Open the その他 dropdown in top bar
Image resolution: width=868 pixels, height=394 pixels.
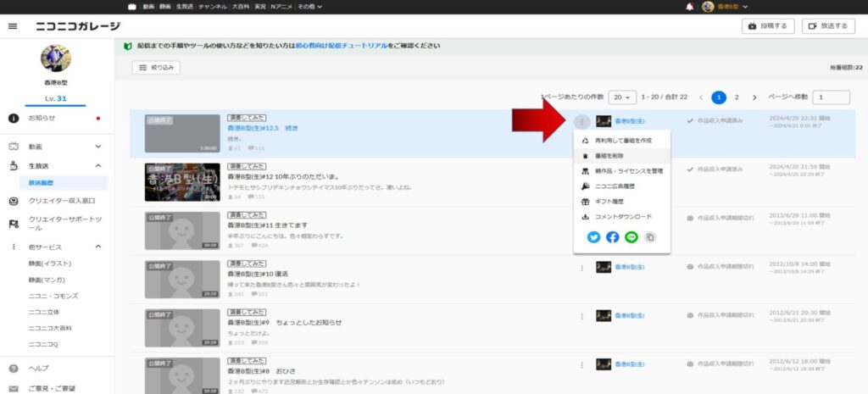coord(309,7)
